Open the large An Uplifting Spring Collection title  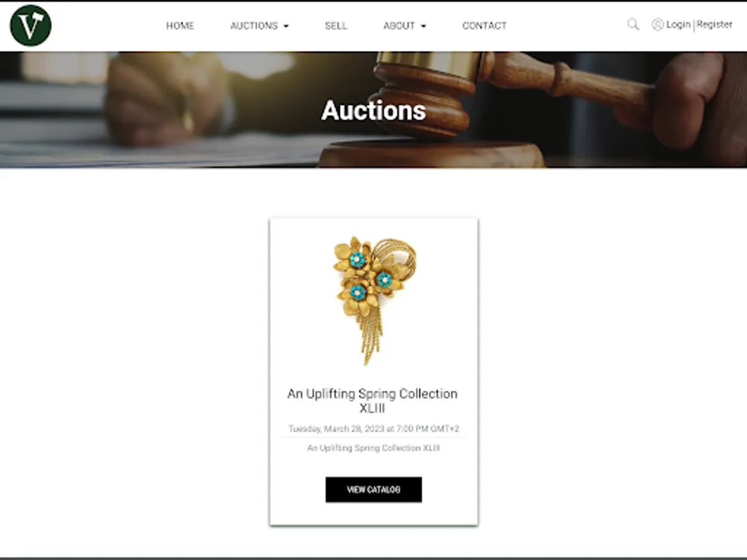tap(372, 401)
